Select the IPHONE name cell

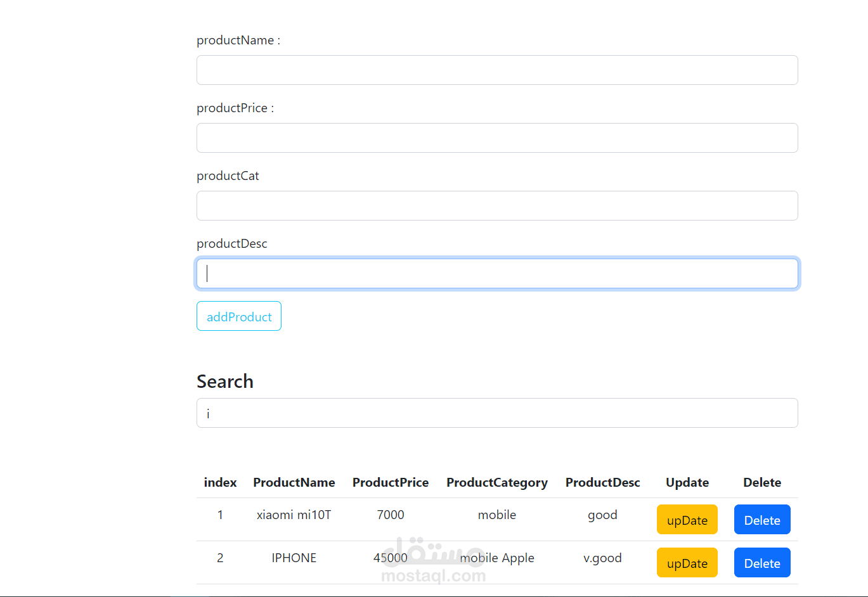294,558
